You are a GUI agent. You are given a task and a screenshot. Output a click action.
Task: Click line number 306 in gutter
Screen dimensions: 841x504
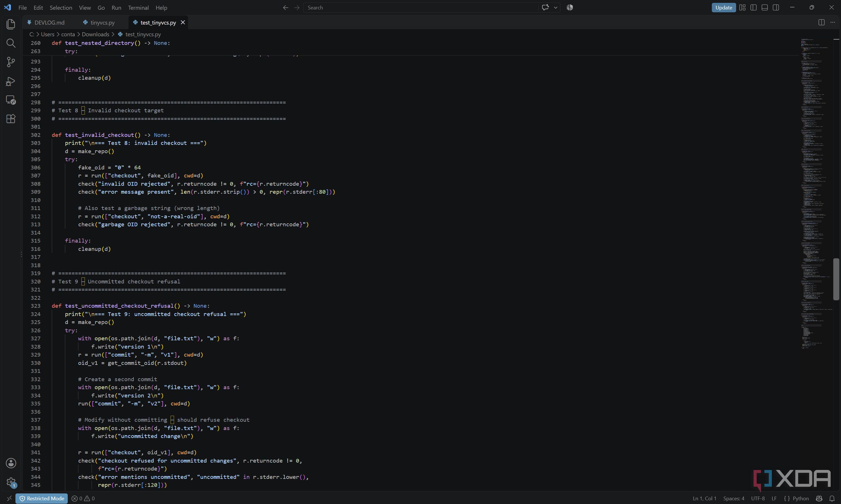tap(35, 167)
